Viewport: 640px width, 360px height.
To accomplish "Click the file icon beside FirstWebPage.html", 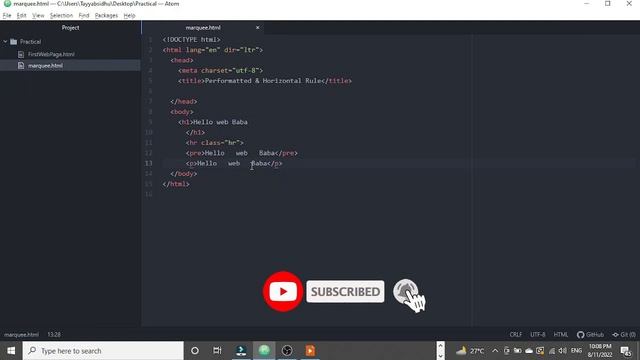I will coord(21,54).
